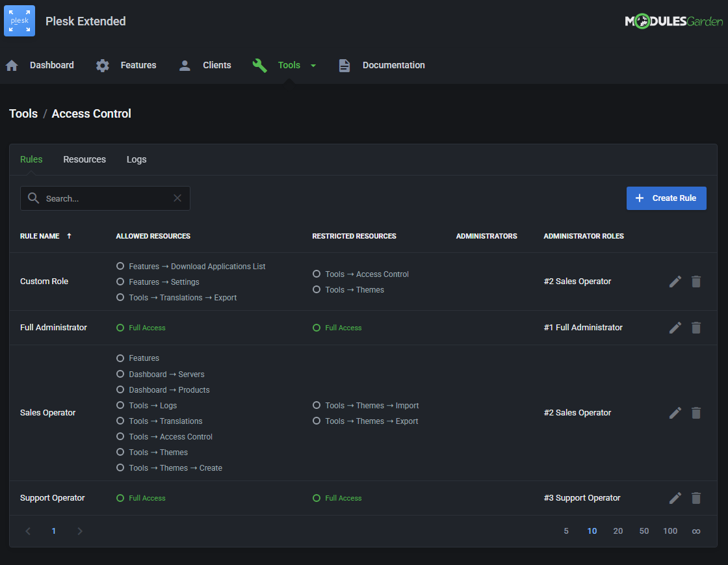Click the ModulesGarden logo
This screenshot has width=728, height=565.
coord(673,21)
